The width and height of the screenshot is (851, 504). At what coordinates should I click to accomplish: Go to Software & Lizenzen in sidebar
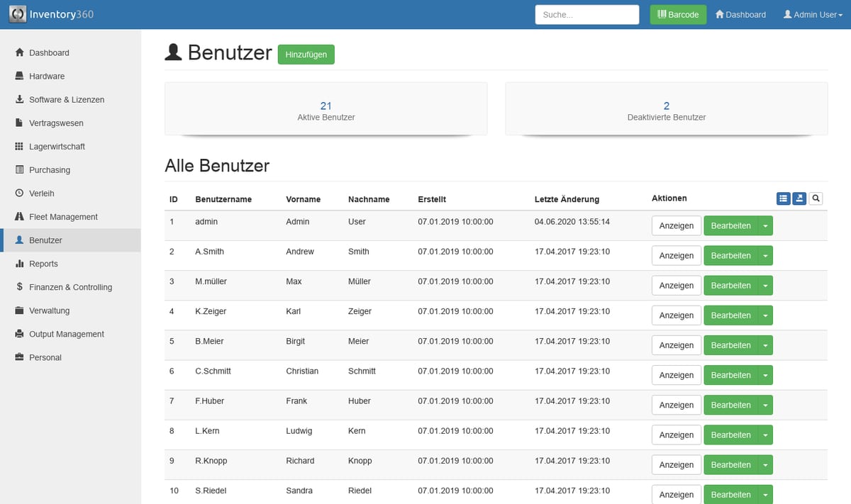pyautogui.click(x=66, y=100)
